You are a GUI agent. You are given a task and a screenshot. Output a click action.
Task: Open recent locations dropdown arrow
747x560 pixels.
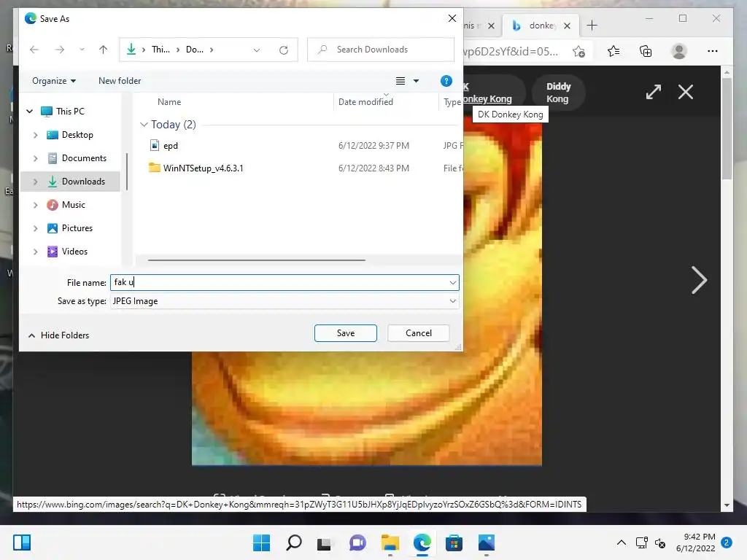[x=82, y=50]
